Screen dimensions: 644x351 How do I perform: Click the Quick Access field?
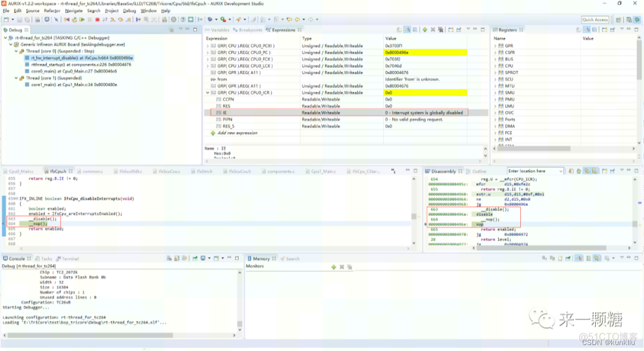click(595, 19)
